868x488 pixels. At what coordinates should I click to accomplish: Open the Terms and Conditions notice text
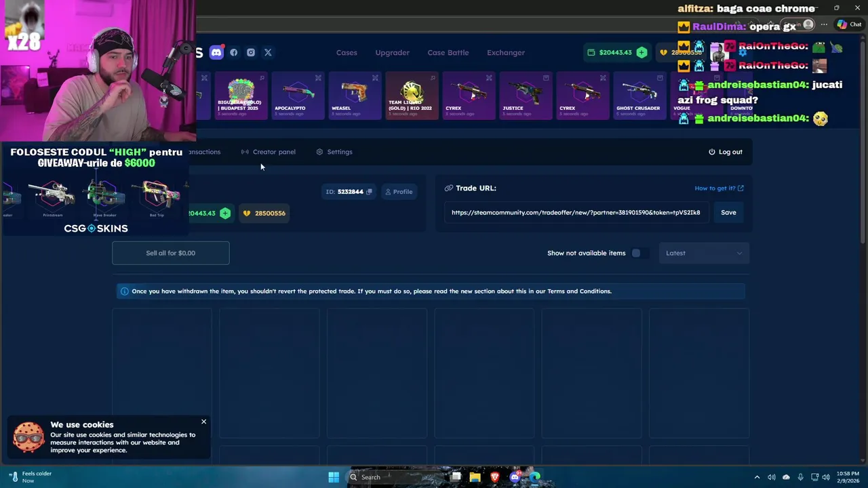(x=579, y=291)
